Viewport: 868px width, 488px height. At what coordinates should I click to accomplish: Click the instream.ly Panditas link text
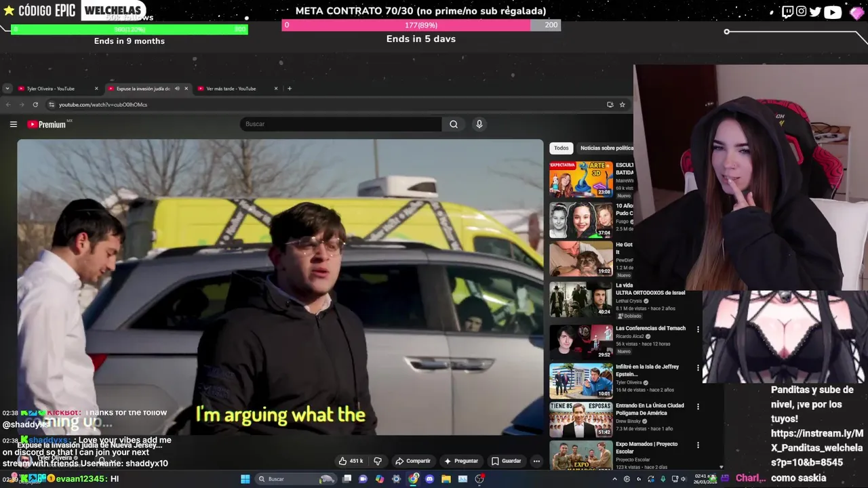(x=817, y=447)
